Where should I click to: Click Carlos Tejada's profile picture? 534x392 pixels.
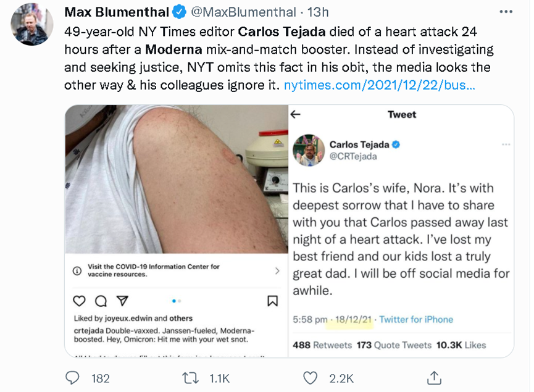point(309,150)
